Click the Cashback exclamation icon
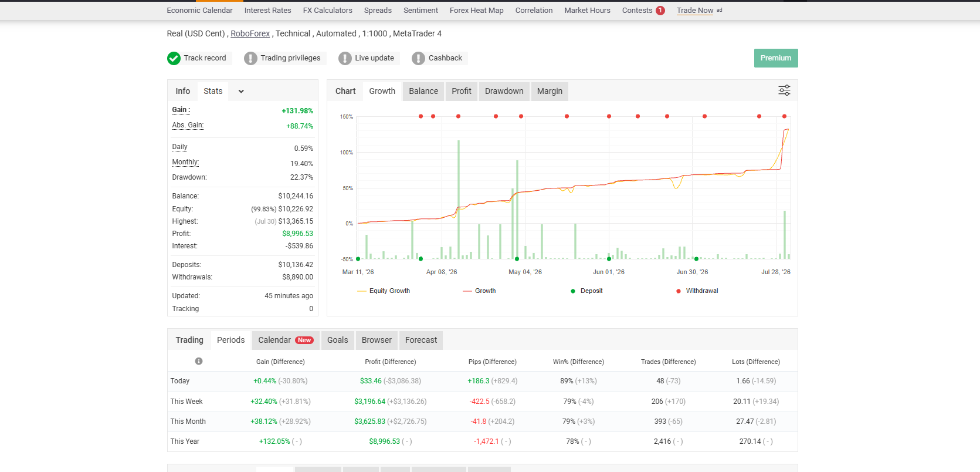This screenshot has height=472, width=980. [418, 58]
